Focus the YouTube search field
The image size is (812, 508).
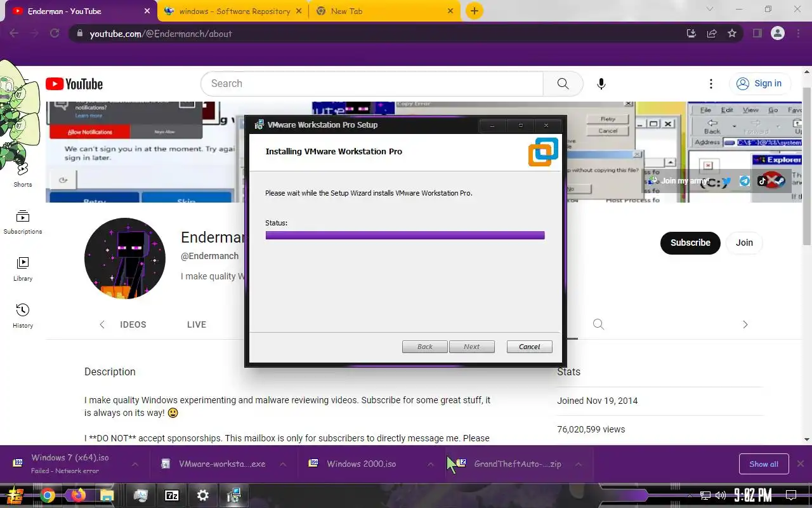372,84
